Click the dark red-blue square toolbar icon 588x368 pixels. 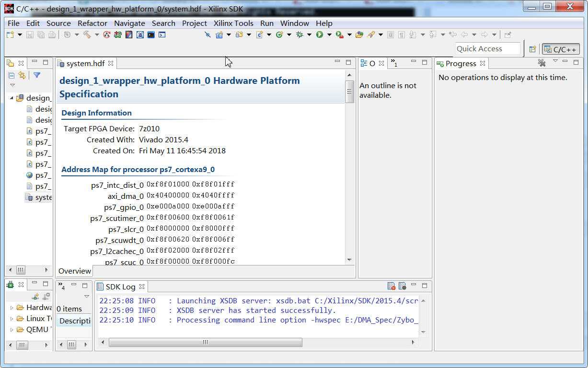click(x=129, y=34)
